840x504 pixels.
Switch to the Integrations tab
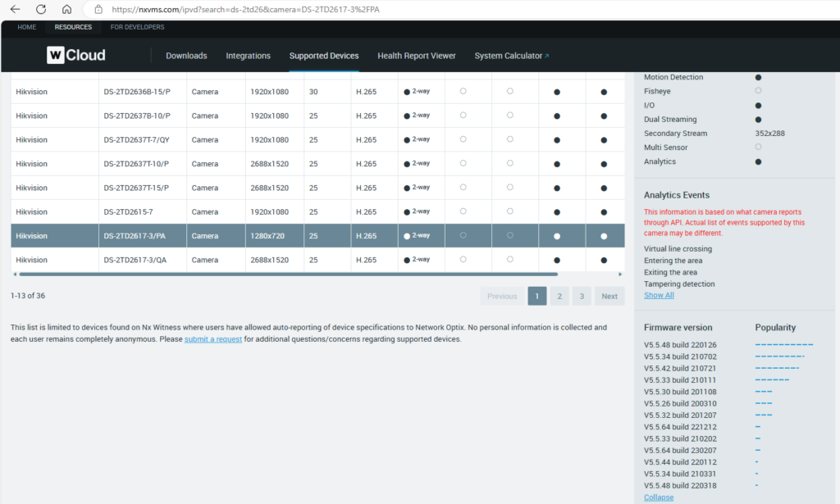[248, 56]
